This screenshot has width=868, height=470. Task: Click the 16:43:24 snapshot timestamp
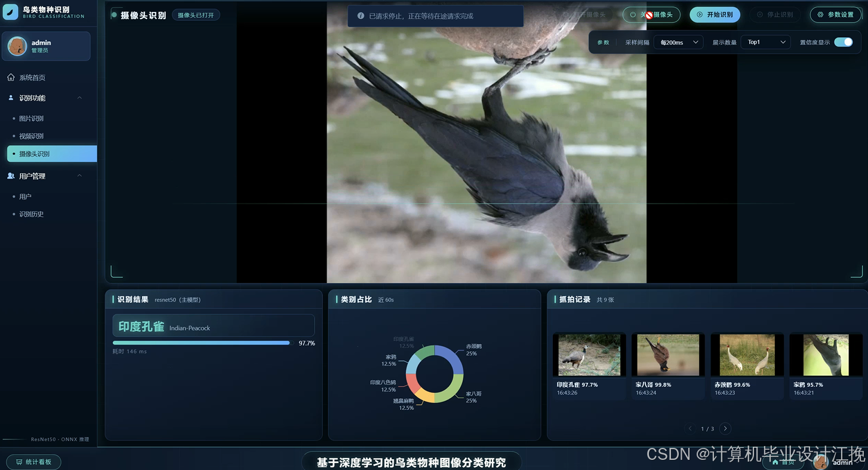click(646, 393)
